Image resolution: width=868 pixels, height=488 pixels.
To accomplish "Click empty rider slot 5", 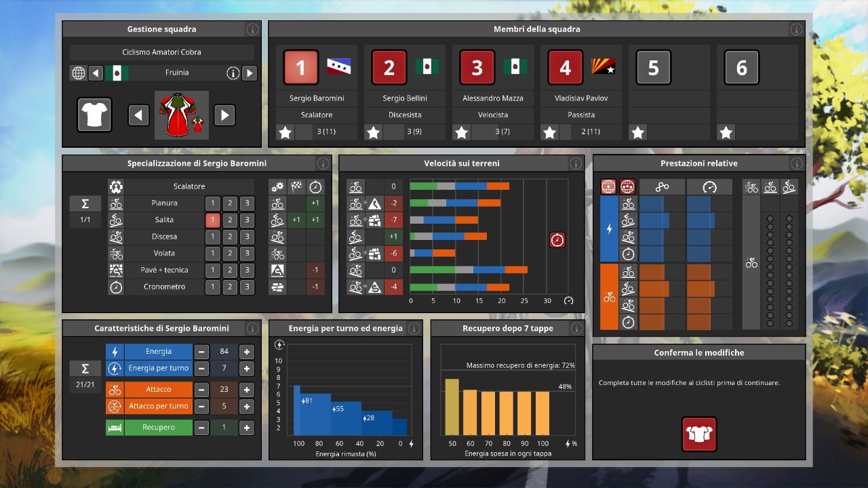I will point(653,68).
